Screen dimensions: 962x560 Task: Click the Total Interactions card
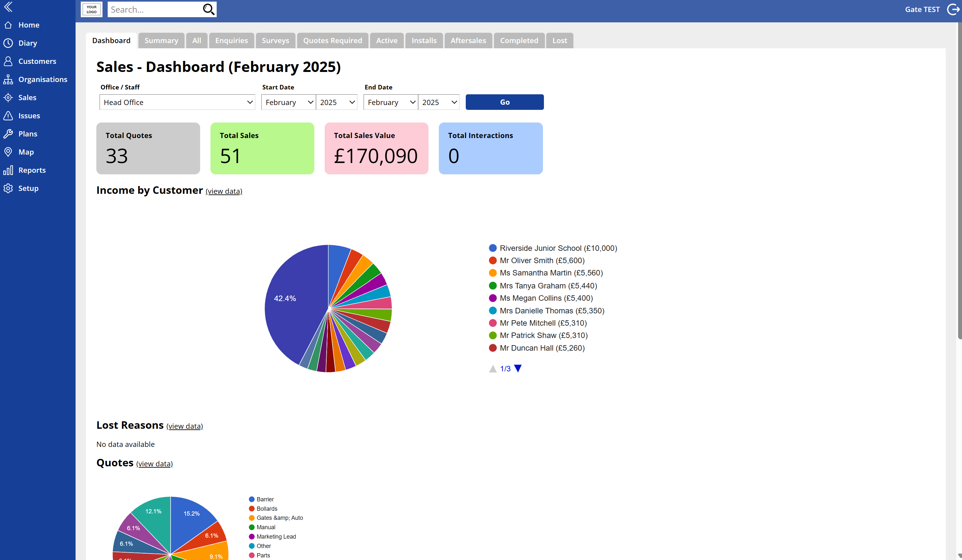(490, 148)
